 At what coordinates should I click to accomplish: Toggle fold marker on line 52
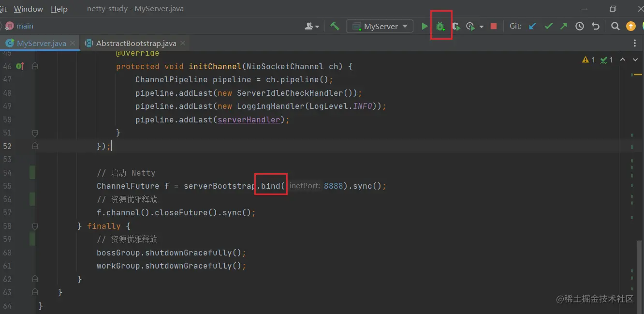(x=35, y=146)
